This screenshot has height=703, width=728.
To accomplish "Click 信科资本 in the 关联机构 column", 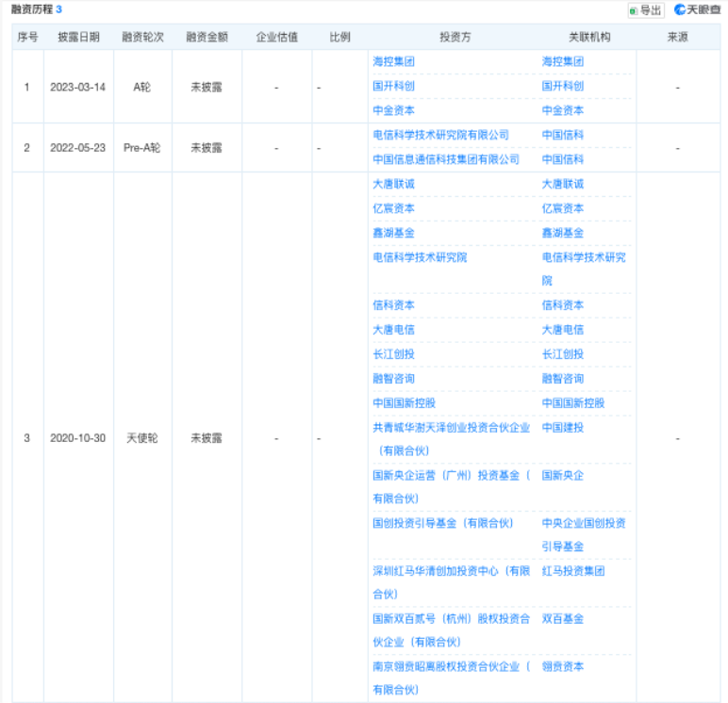I will coord(562,305).
